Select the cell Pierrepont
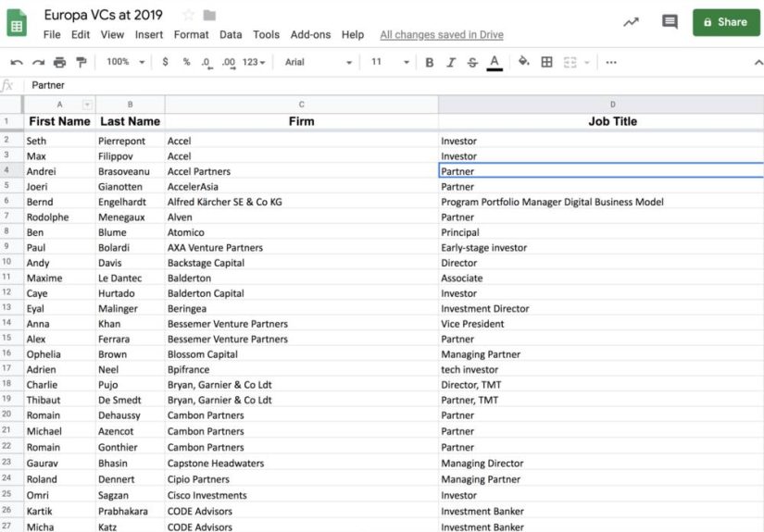 tap(130, 141)
